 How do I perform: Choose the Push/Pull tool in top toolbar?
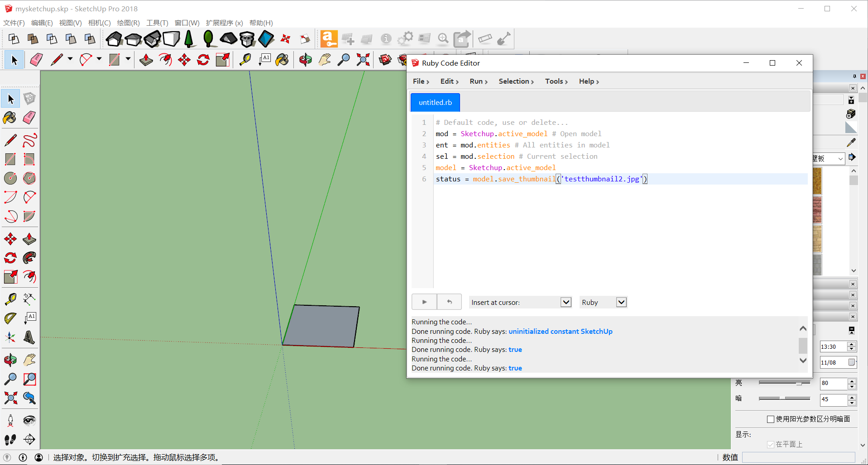pos(146,60)
